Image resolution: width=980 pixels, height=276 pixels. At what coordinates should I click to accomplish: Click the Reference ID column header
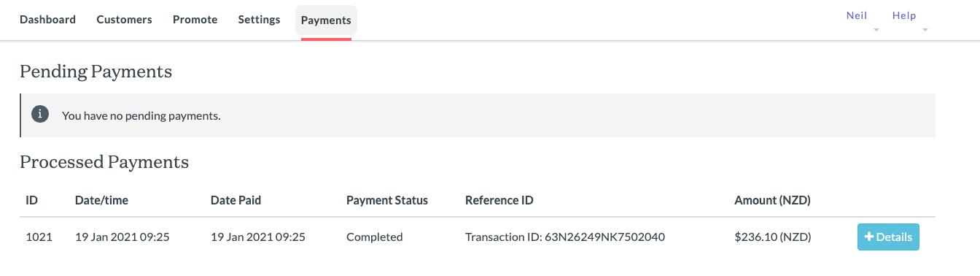tap(499, 200)
